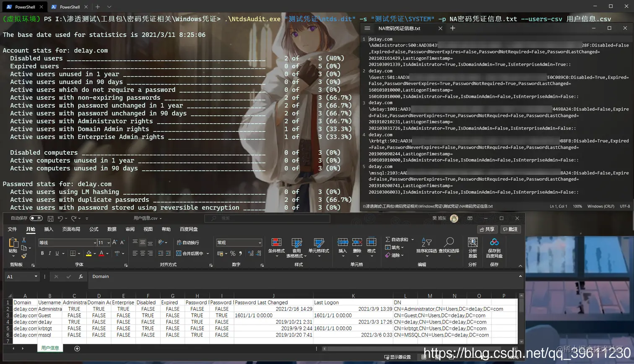The image size is (634, 364).
Task: Open 套用表格格式 (Format as Table)
Action: coord(297,247)
